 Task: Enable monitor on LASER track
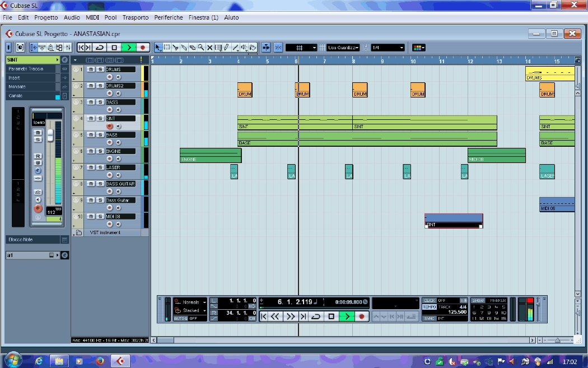[119, 175]
